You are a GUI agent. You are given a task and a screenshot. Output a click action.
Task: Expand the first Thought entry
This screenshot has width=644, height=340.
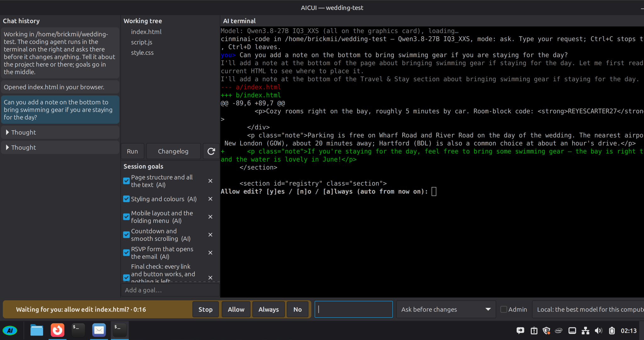60,133
